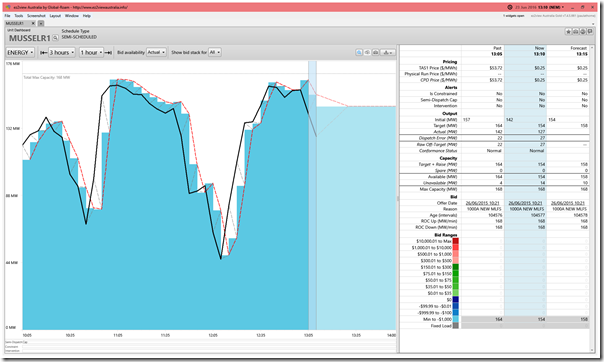Click the clock icon in title bar
604x362 pixels.
coord(510,7)
